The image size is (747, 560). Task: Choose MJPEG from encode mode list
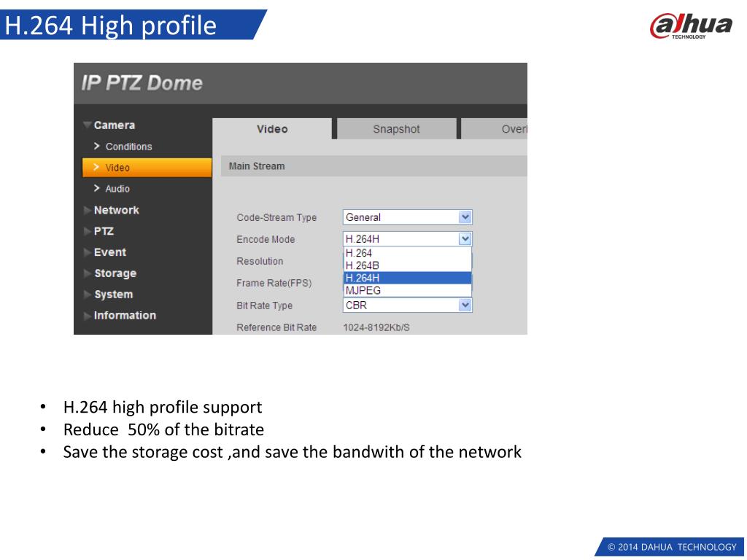click(x=407, y=290)
